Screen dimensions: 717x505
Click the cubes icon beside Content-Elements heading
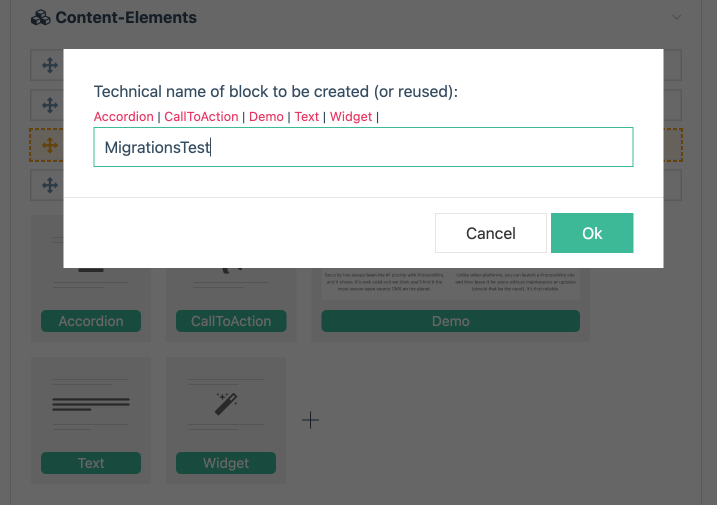(x=40, y=18)
